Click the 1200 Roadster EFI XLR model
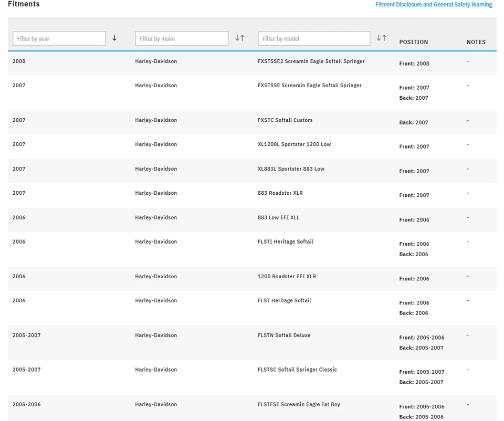 (x=287, y=277)
